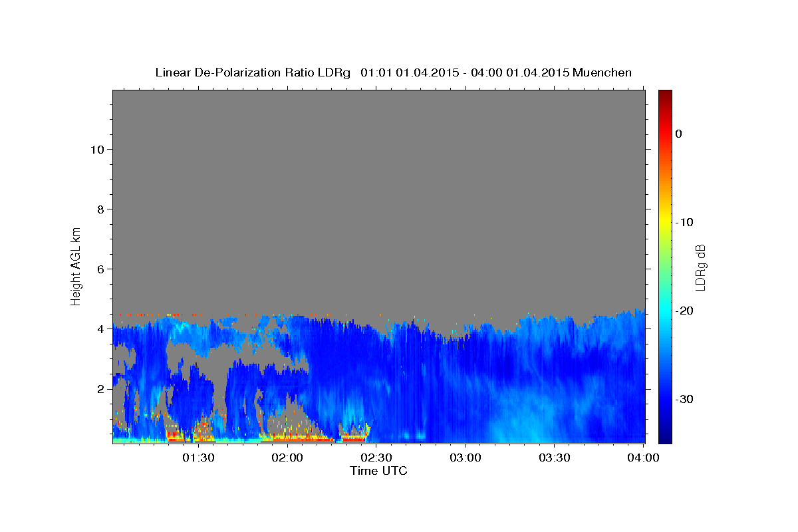This screenshot has height=532, width=798.
Task: Click the colorbar value '0'
Action: (x=679, y=134)
